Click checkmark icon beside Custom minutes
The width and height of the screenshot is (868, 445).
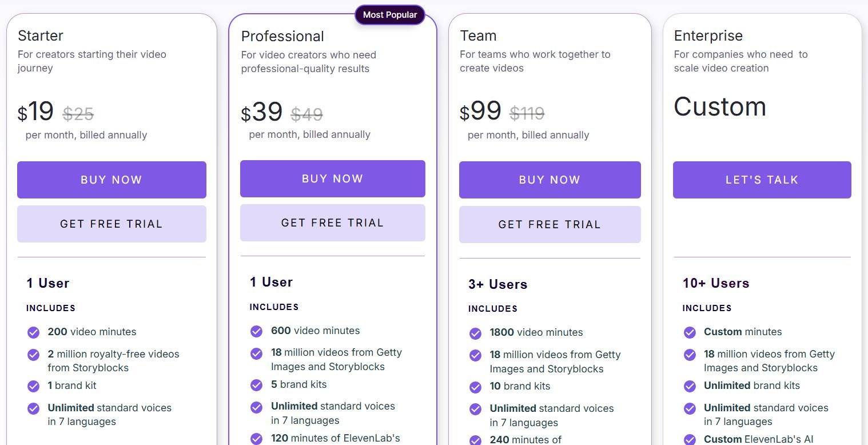tap(690, 332)
